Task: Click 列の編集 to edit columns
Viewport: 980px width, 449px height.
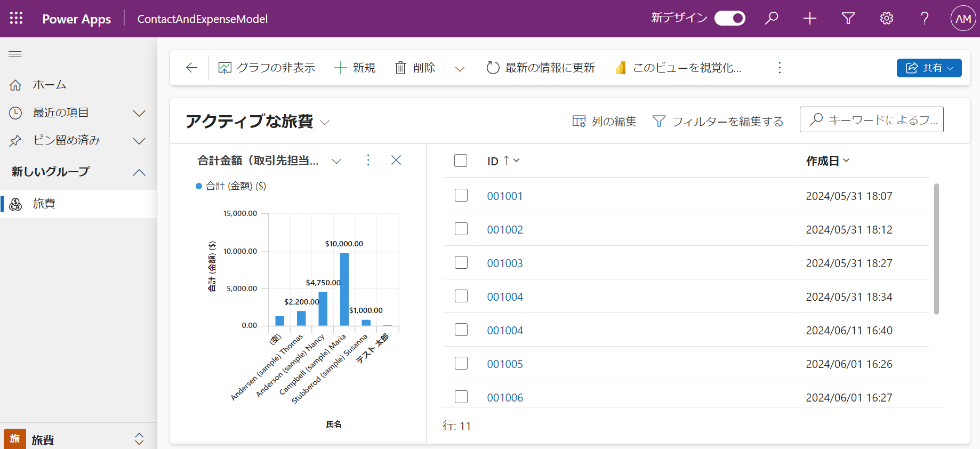Action: (605, 122)
